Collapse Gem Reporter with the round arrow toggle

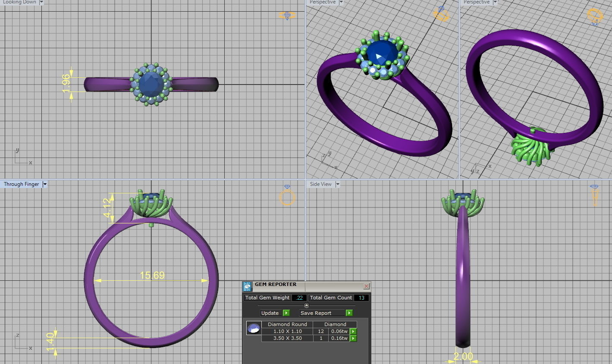pyautogui.click(x=307, y=305)
